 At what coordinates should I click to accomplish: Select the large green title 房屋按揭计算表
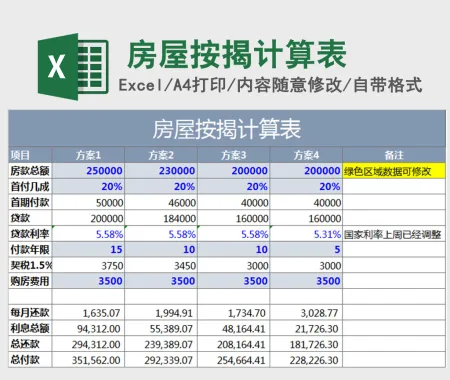[237, 55]
